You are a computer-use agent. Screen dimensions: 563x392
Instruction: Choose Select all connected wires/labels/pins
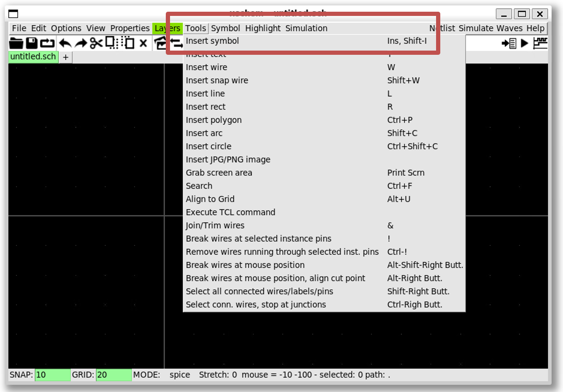coord(324,291)
